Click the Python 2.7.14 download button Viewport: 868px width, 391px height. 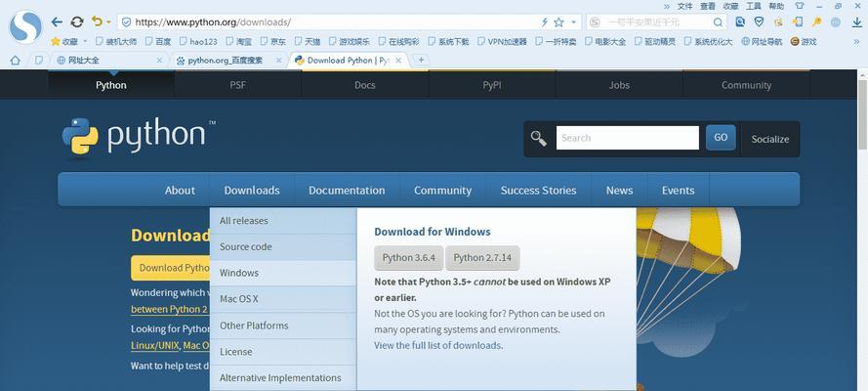coord(482,257)
